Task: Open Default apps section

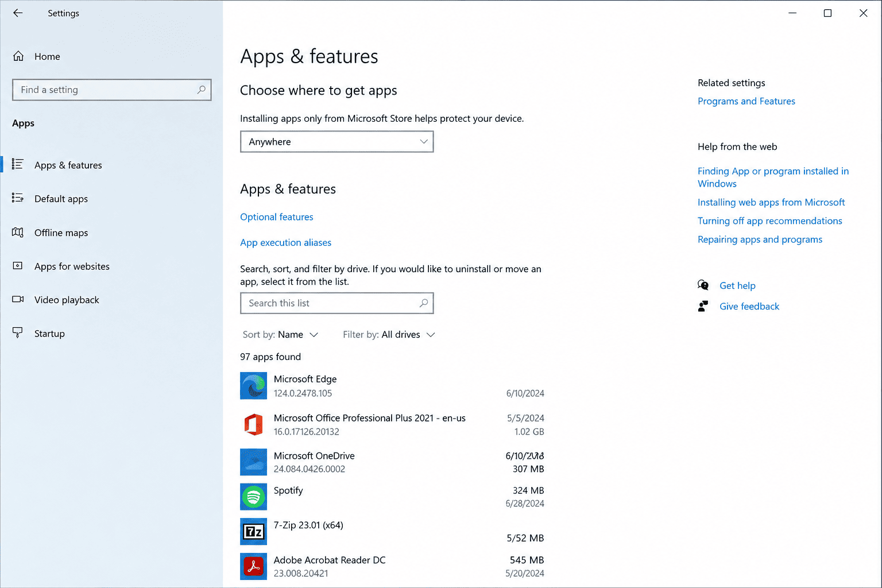Action: pyautogui.click(x=61, y=199)
